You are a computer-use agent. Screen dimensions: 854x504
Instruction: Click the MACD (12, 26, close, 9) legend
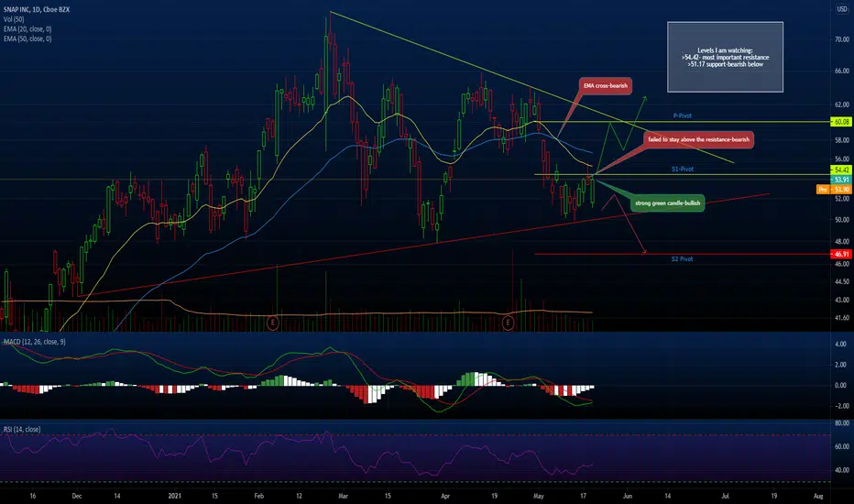click(34, 342)
